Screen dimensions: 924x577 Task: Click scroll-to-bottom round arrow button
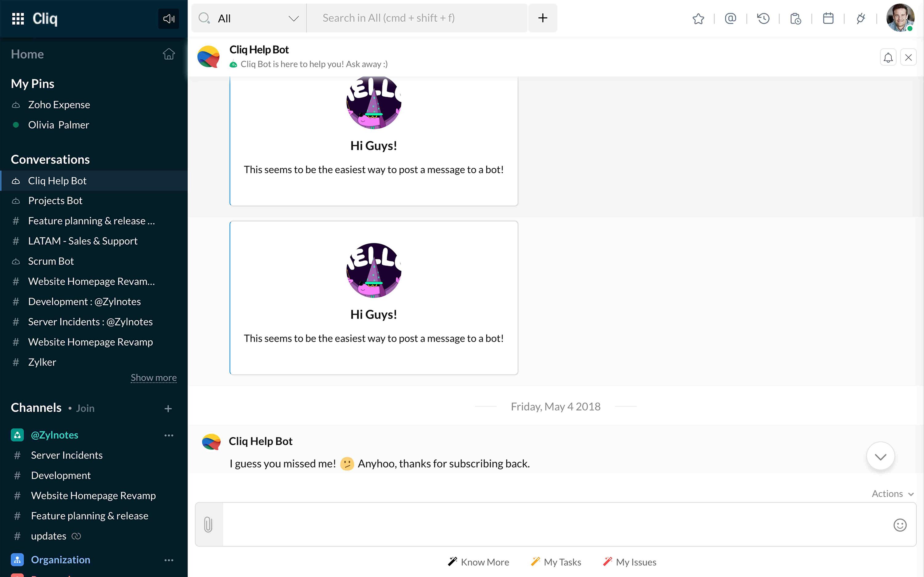880,456
